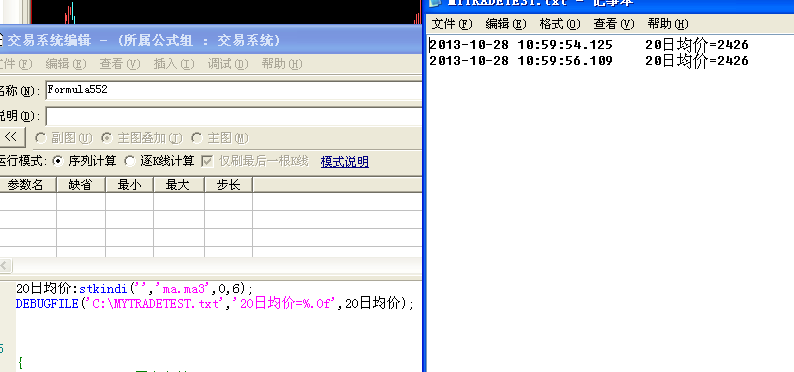Open formula editor's 编辑(E) menu
The image size is (794, 372).
[x=66, y=64]
